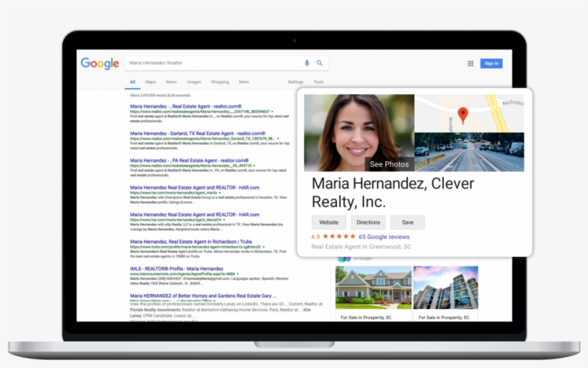Image resolution: width=588 pixels, height=368 pixels.
Task: Click the Save button
Action: pyautogui.click(x=407, y=222)
